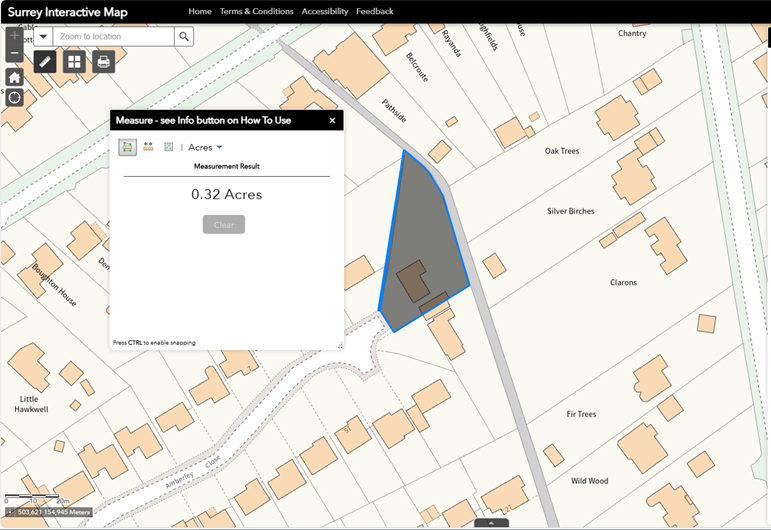Open the Home menu item

200,11
